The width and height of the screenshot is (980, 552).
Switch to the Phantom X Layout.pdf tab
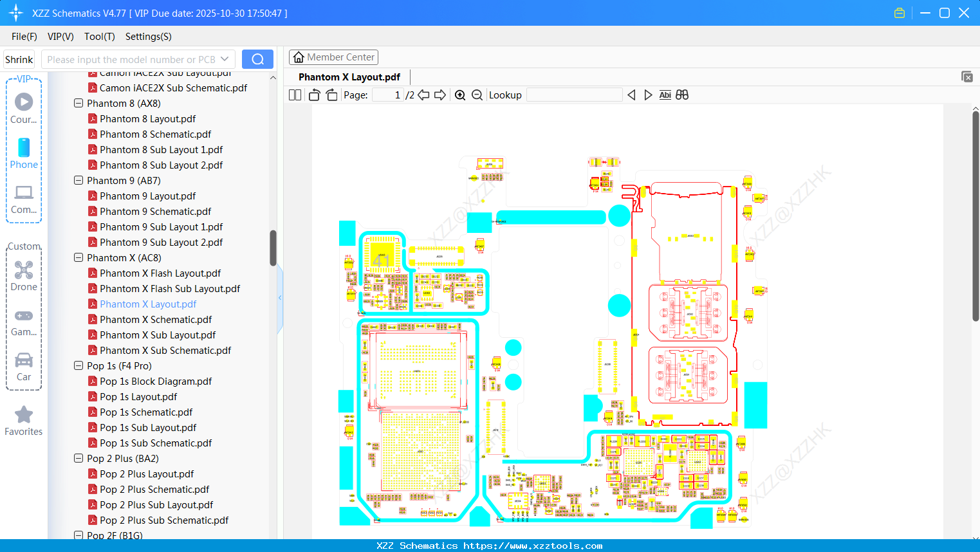point(348,77)
